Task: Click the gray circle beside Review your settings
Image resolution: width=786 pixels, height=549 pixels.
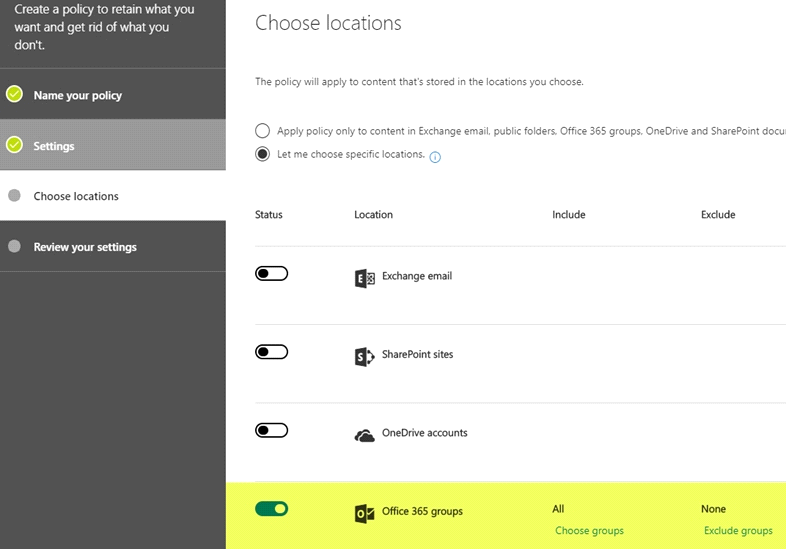Action: click(15, 246)
